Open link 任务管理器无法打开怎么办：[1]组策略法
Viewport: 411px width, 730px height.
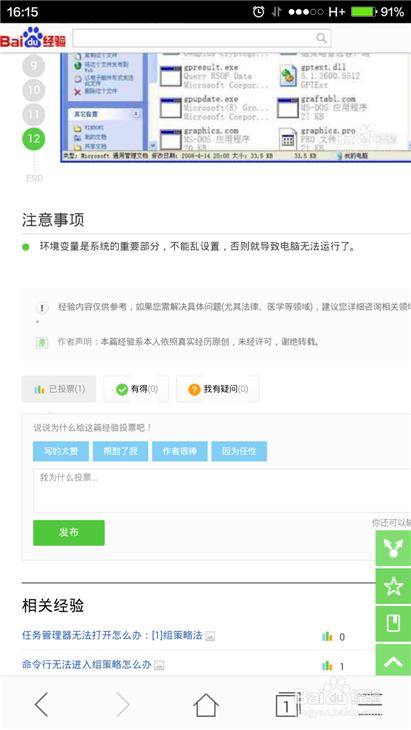tap(112, 635)
